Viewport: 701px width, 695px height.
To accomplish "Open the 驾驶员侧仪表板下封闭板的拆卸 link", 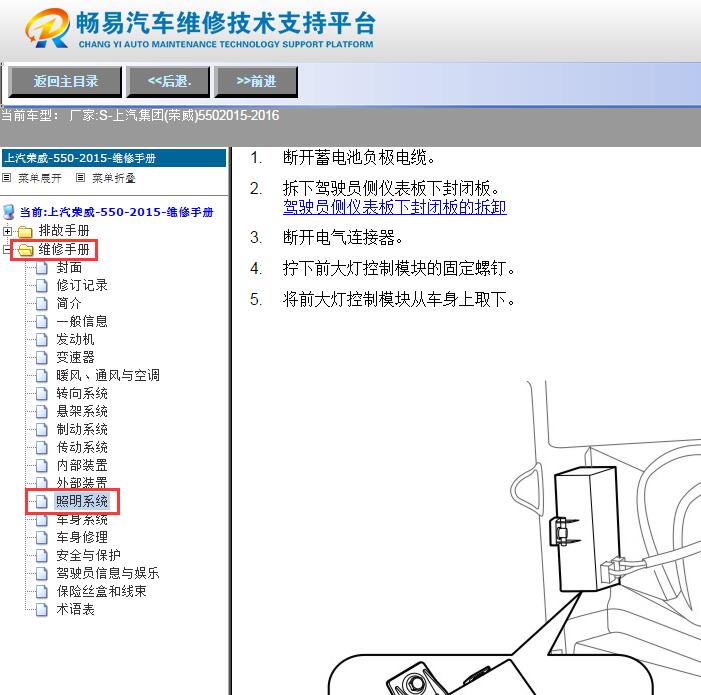I will 395,207.
